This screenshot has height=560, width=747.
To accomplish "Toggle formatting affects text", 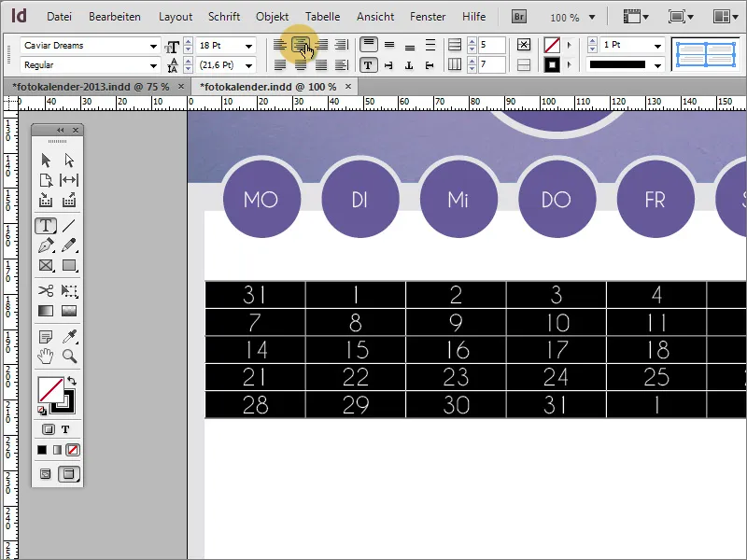I will pos(65,429).
